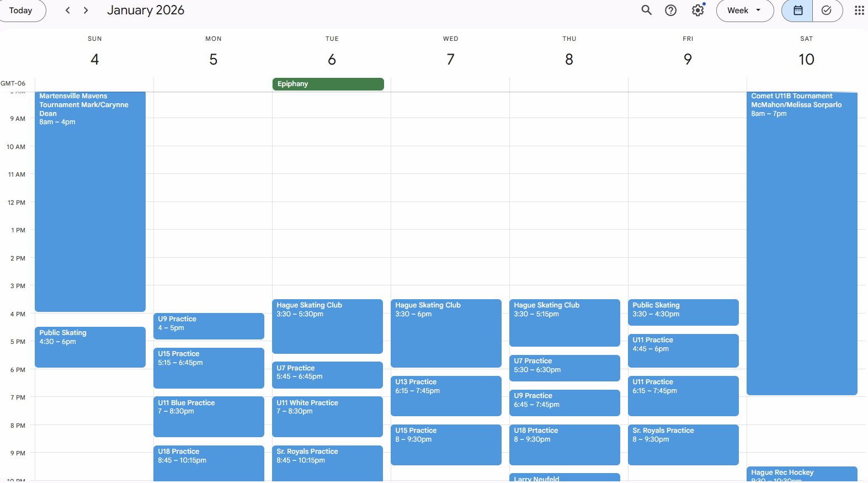868x483 pixels.
Task: Open U11 Blue Practice on Monday
Action: [209, 416]
